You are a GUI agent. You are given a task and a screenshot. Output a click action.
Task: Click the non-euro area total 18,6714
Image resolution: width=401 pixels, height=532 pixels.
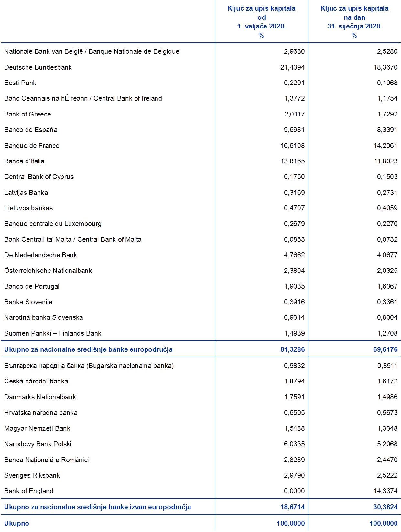coord(293,507)
